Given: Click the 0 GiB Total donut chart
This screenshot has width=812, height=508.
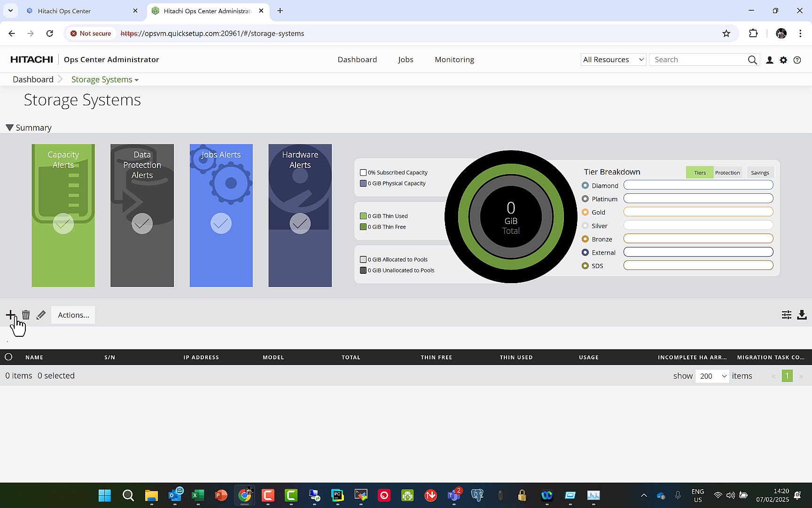Looking at the screenshot, I should click(x=511, y=217).
